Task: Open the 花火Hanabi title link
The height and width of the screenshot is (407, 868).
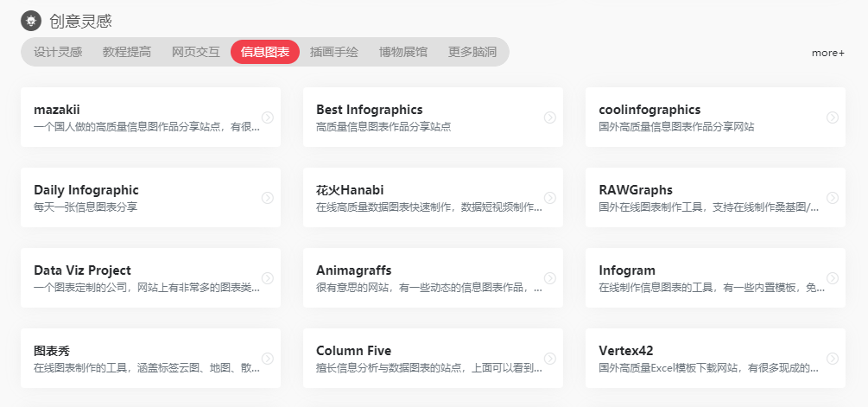Action: pyautogui.click(x=350, y=190)
